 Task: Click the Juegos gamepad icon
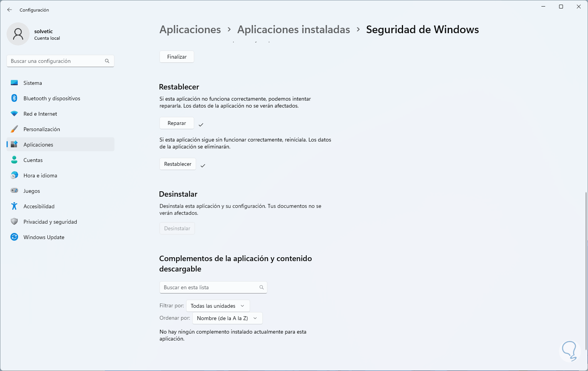coord(14,191)
